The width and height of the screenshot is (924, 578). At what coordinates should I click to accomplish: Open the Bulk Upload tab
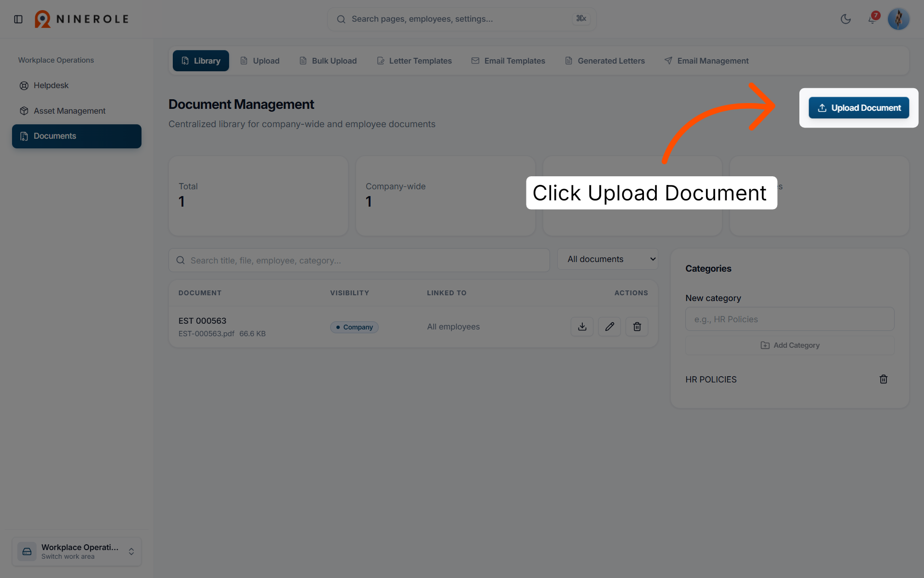[x=328, y=61]
